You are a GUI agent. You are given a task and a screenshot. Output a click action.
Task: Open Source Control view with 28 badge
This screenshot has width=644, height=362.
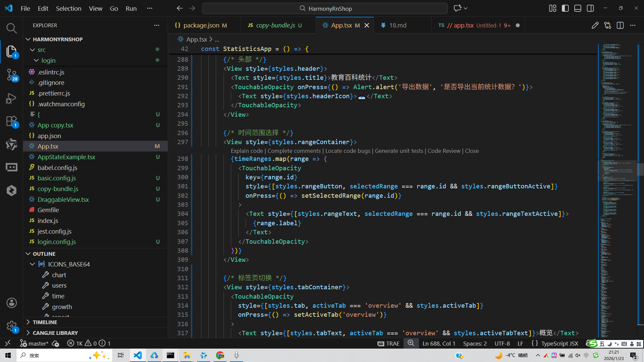(11, 74)
